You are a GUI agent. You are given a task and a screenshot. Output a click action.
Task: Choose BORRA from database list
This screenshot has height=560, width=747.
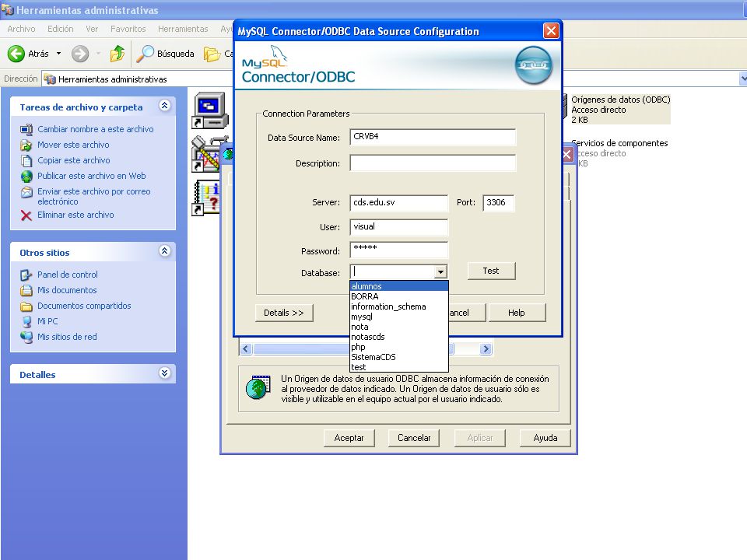[398, 296]
